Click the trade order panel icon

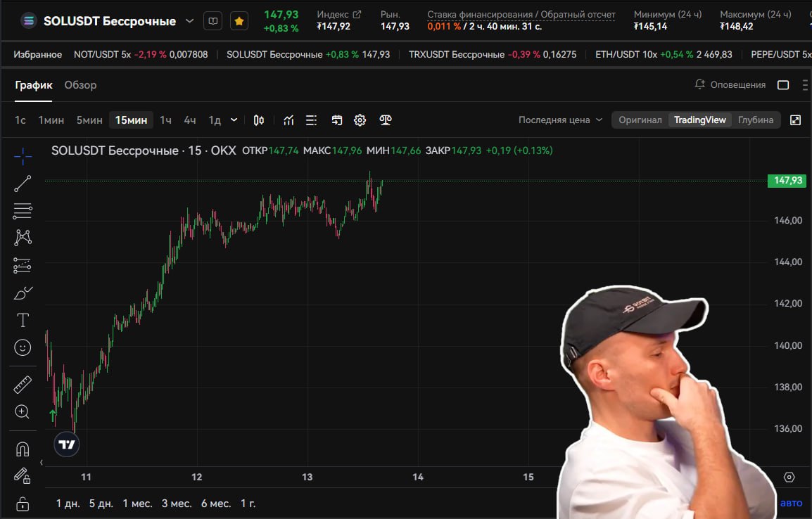[336, 120]
